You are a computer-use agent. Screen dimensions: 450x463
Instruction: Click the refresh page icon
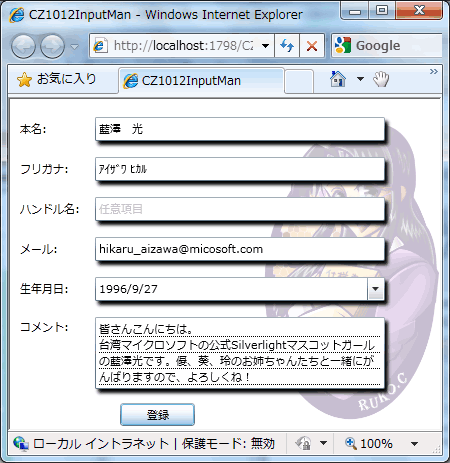click(x=287, y=45)
